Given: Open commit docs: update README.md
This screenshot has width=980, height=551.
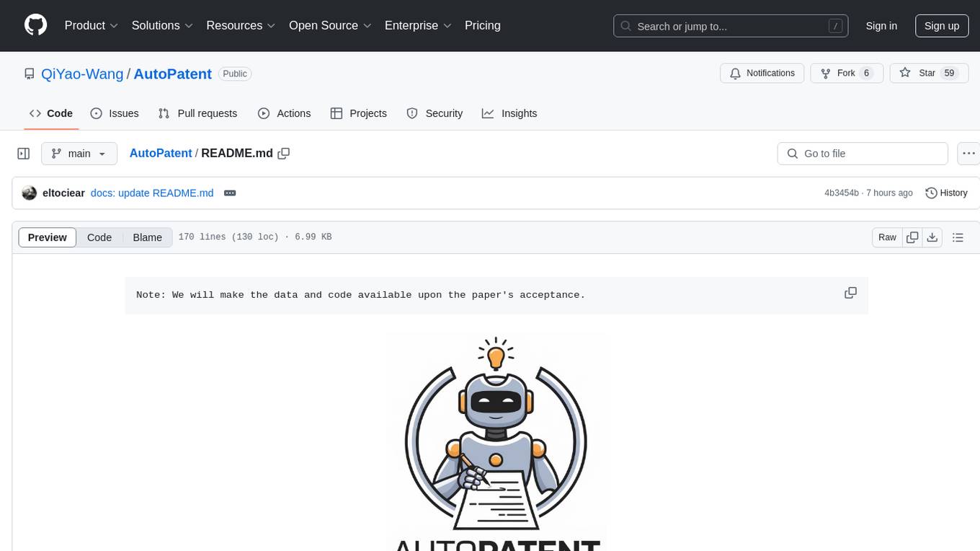Looking at the screenshot, I should (152, 193).
